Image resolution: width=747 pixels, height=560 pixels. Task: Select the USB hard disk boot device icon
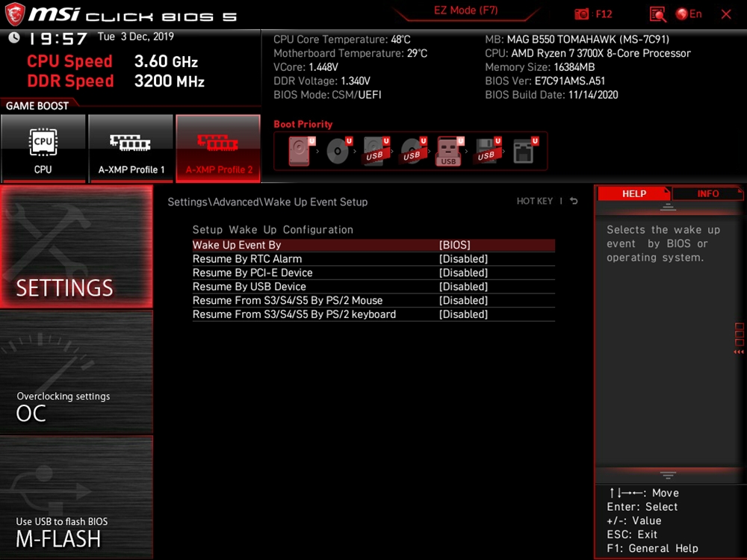coord(376,151)
